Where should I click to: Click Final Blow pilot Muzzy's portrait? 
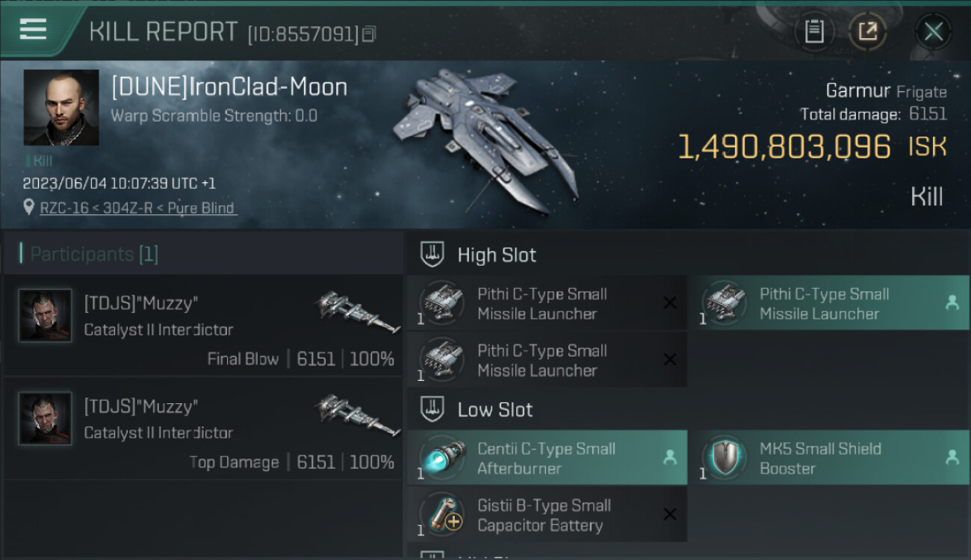click(x=46, y=316)
